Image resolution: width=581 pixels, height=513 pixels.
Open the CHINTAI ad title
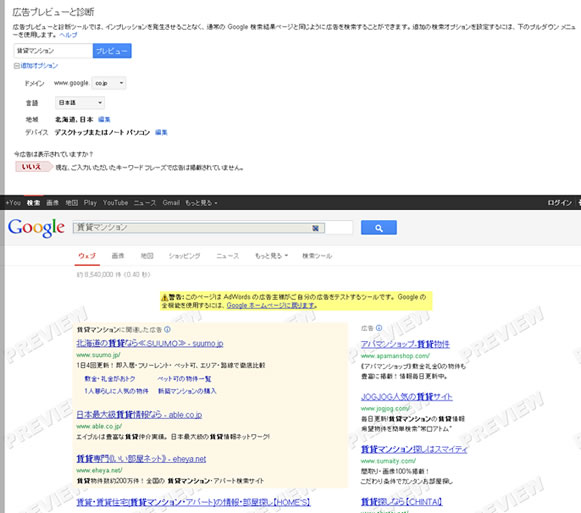(402, 502)
